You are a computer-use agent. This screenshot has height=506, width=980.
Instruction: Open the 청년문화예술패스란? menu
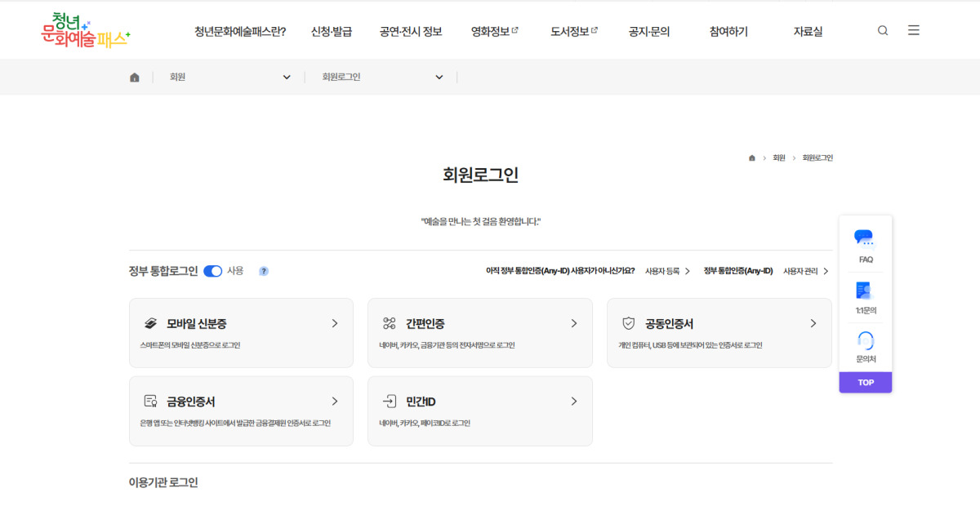click(240, 32)
